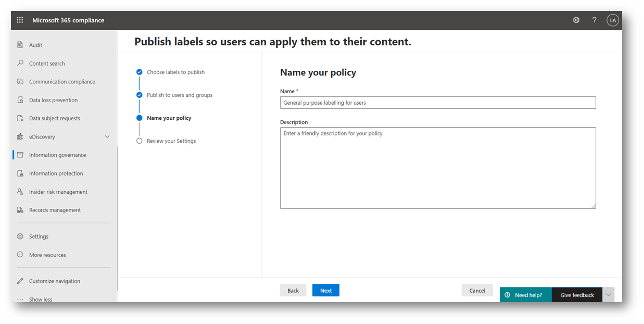The height and width of the screenshot is (324, 644).
Task: Open More resources link
Action: point(47,255)
